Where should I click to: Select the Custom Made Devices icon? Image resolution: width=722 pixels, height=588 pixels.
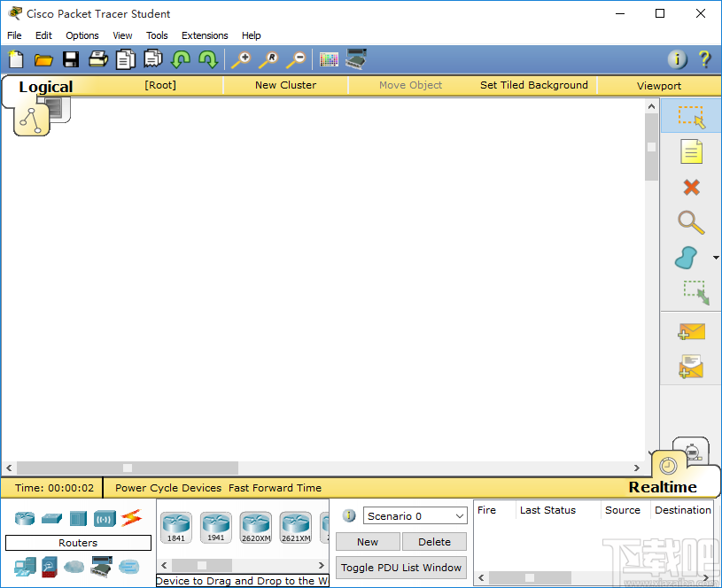102,567
